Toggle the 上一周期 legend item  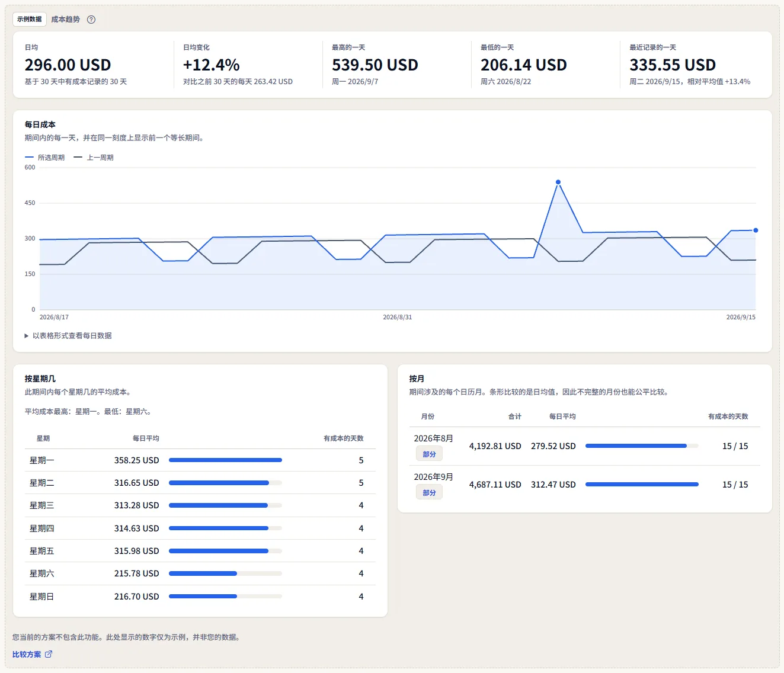click(94, 158)
